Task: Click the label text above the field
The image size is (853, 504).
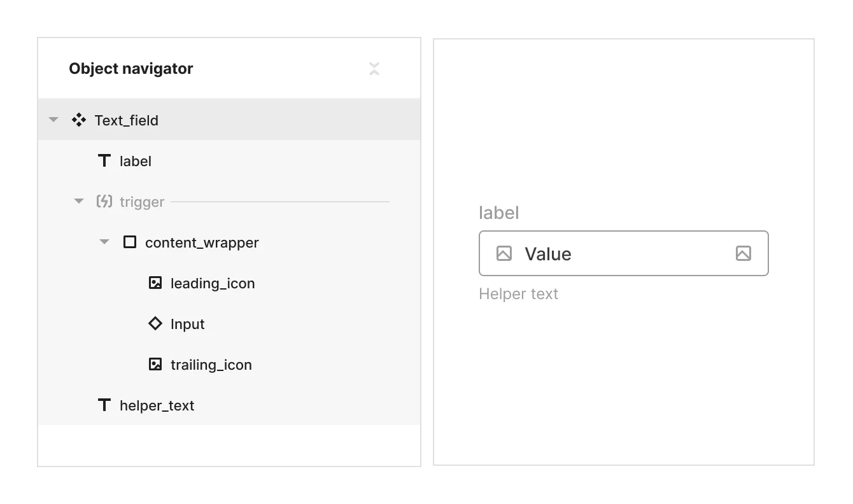Action: pyautogui.click(x=499, y=213)
